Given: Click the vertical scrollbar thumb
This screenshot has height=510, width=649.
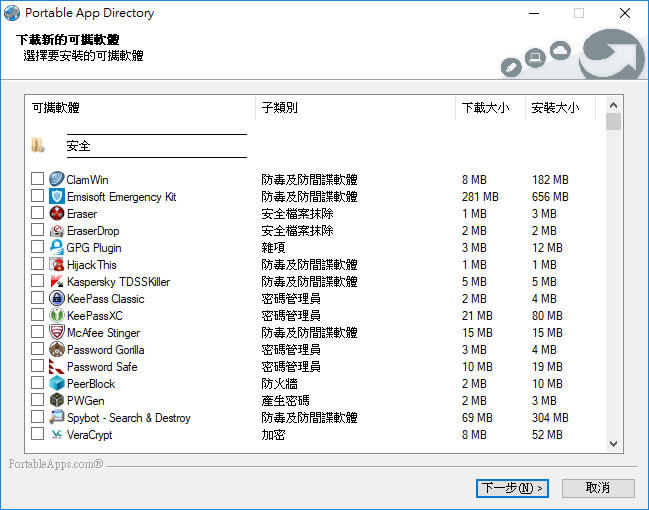Looking at the screenshot, I should coord(613,122).
